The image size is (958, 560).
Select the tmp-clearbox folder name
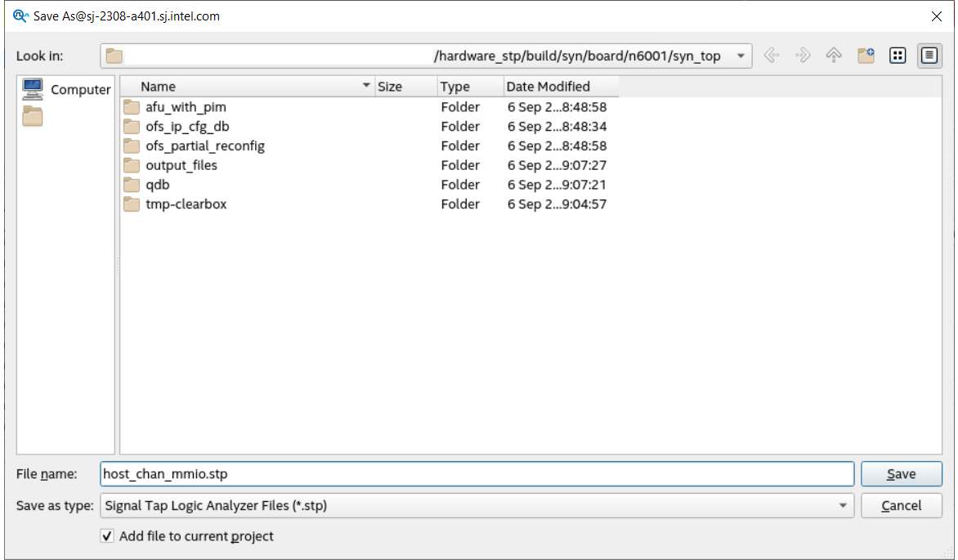click(186, 204)
